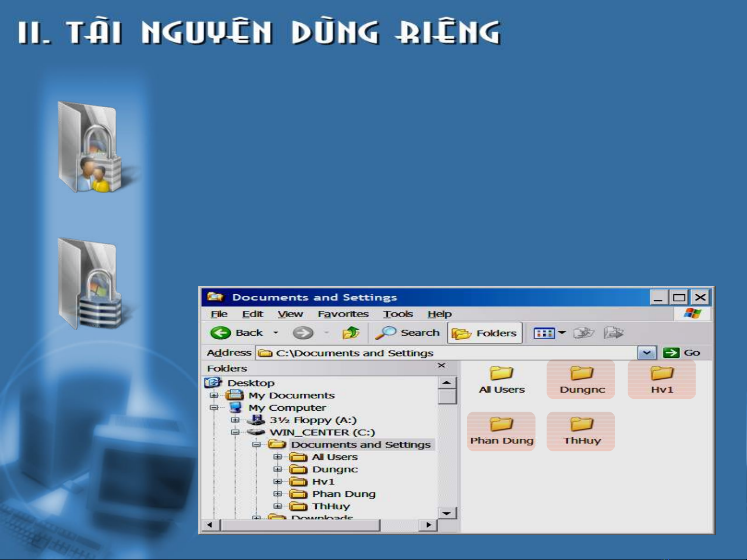Select the All Users folder icon
747x560 pixels.
click(501, 374)
